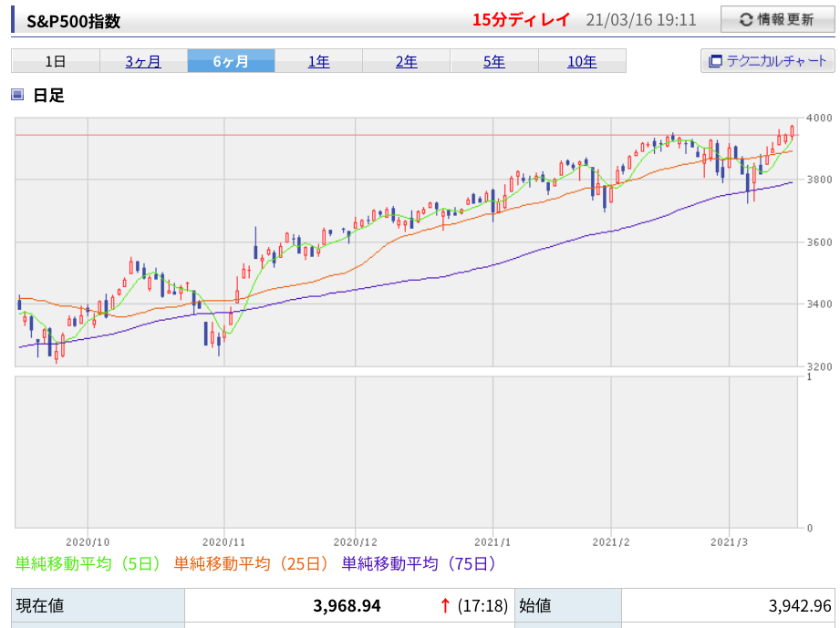Click the 4000 price axis label
The height and width of the screenshot is (628, 840).
[819, 118]
